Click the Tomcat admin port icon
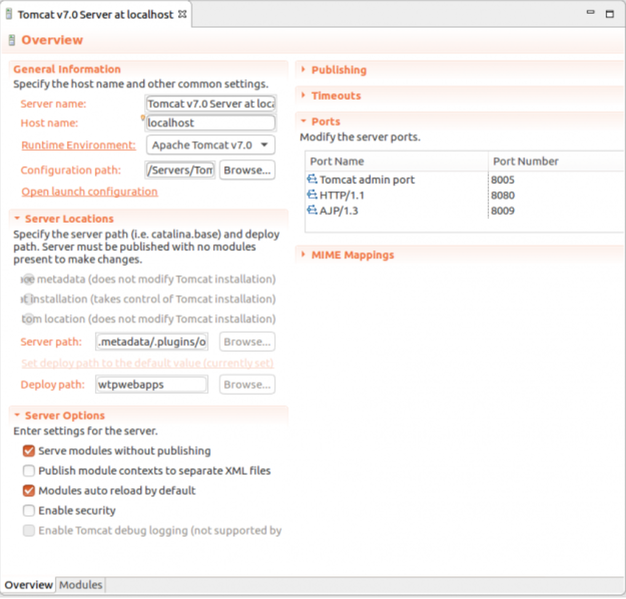The image size is (626, 599). pos(313,180)
